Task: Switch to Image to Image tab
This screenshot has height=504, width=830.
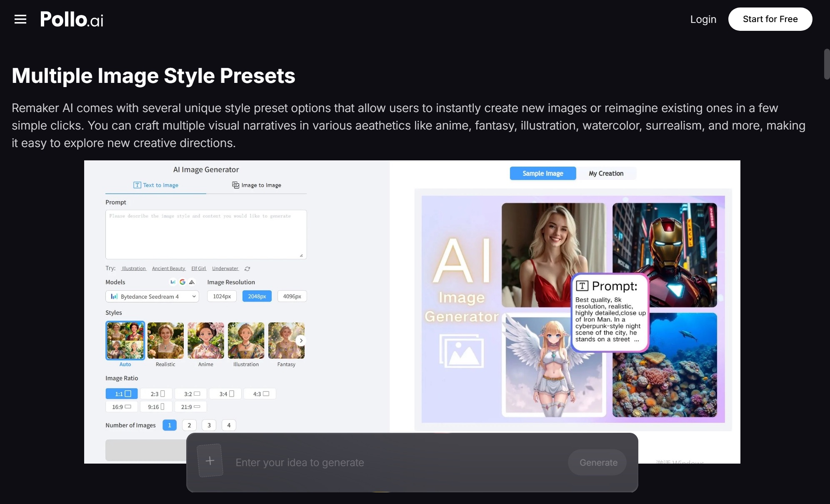Action: pos(257,185)
